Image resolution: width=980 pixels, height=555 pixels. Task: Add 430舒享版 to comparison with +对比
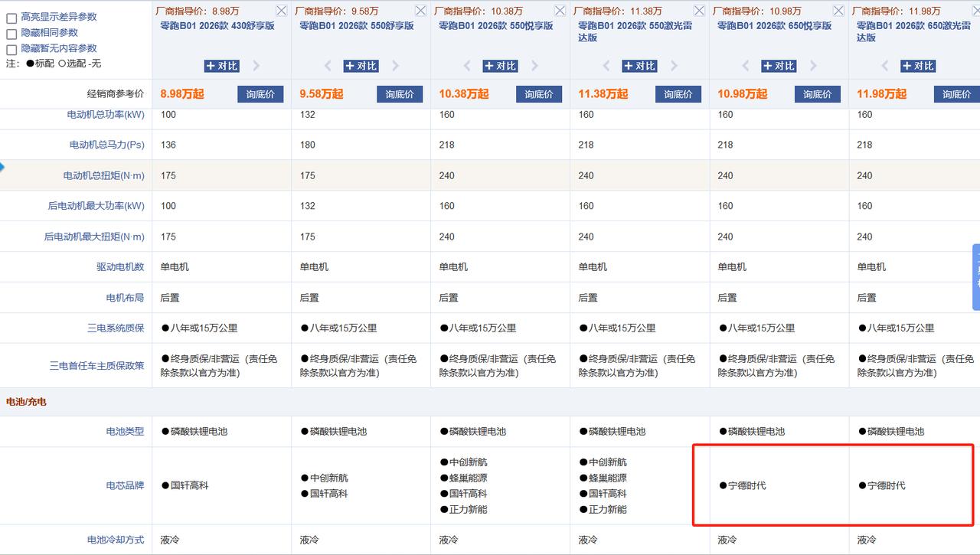[x=221, y=66]
